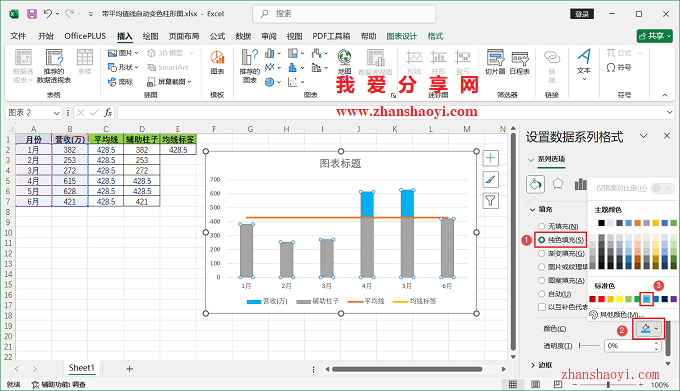Viewport: 680px width, 391px height.
Task: Pick light blue standard color swatch
Action: tap(646, 299)
